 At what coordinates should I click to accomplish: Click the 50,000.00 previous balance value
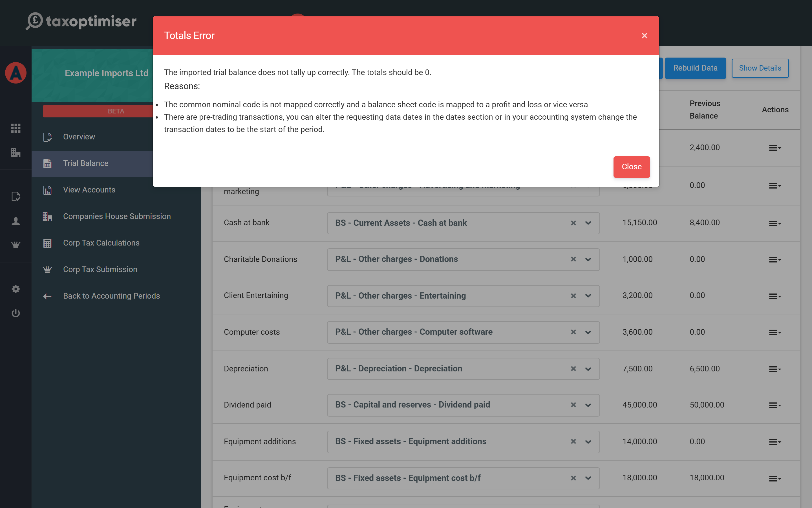[x=707, y=405]
